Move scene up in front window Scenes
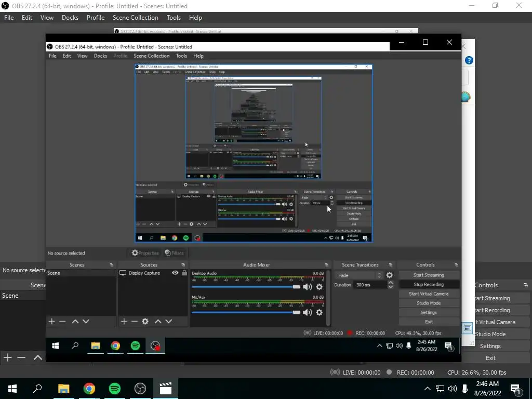This screenshot has height=399, width=532. 75,321
